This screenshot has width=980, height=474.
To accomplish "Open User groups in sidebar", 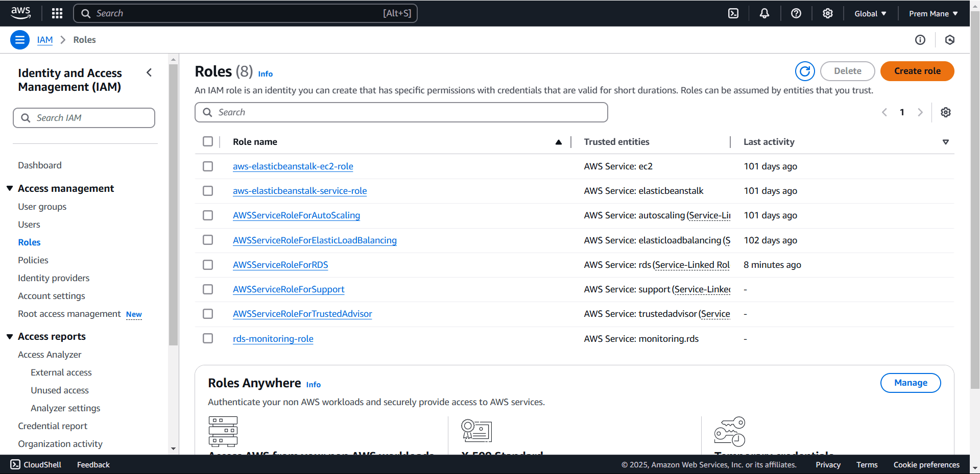I will click(x=42, y=207).
